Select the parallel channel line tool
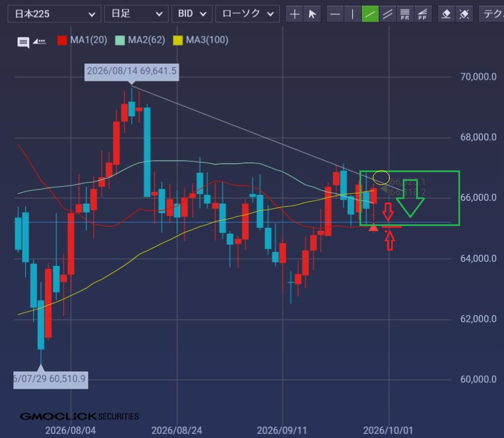504x438 pixels. click(x=388, y=14)
